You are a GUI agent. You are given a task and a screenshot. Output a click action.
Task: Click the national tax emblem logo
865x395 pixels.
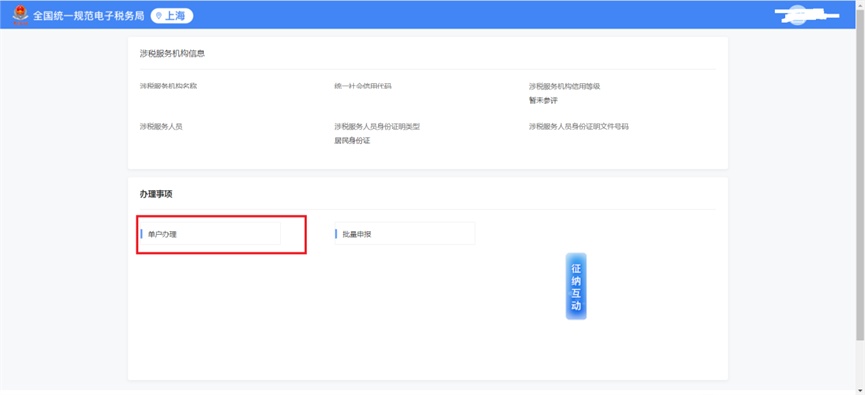(20, 15)
